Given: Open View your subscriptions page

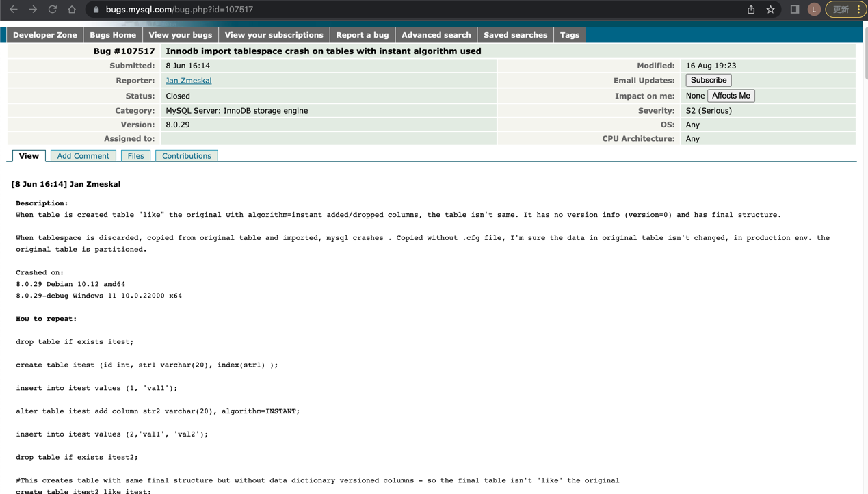Looking at the screenshot, I should coord(274,35).
